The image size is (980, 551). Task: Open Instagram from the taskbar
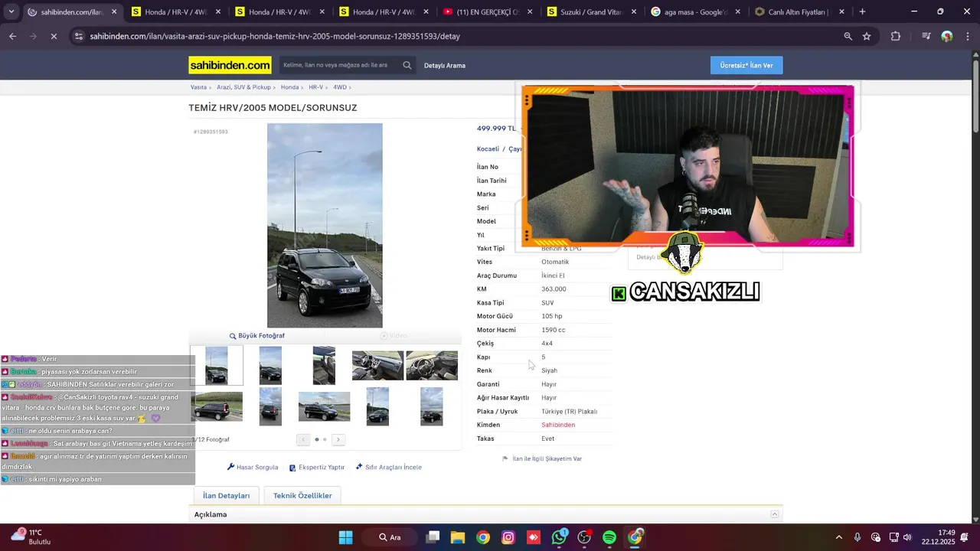click(508, 537)
